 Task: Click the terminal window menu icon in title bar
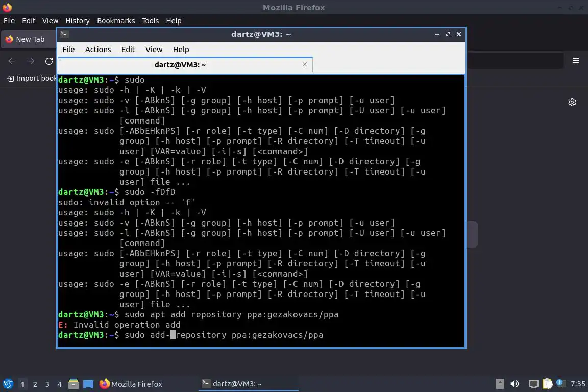64,34
